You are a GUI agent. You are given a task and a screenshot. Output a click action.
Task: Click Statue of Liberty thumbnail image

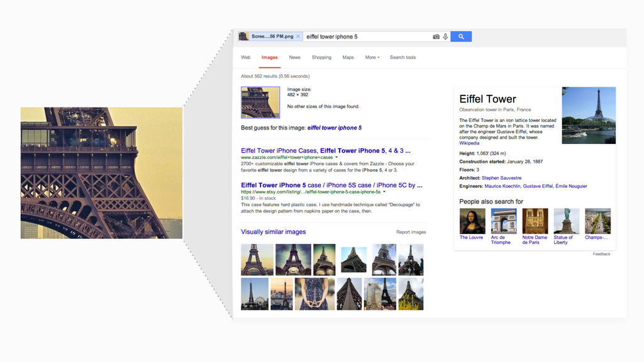coord(567,221)
